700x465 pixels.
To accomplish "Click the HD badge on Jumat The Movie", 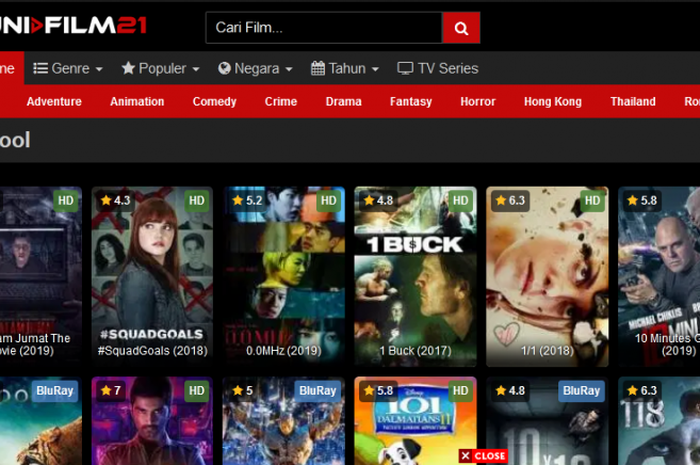I will click(66, 200).
